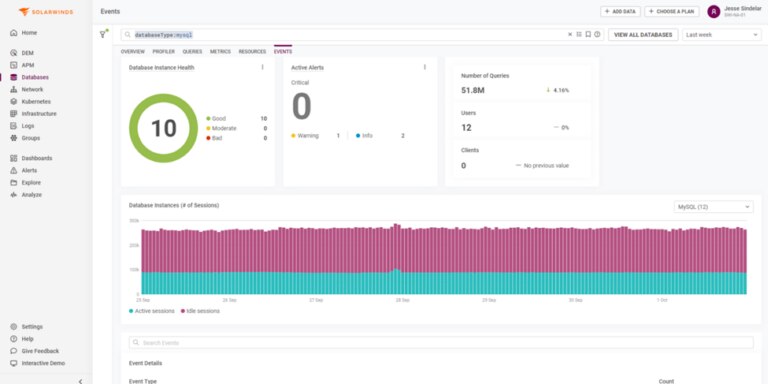The width and height of the screenshot is (768, 384).
Task: Switch to the Metrics tab
Action: 220,51
